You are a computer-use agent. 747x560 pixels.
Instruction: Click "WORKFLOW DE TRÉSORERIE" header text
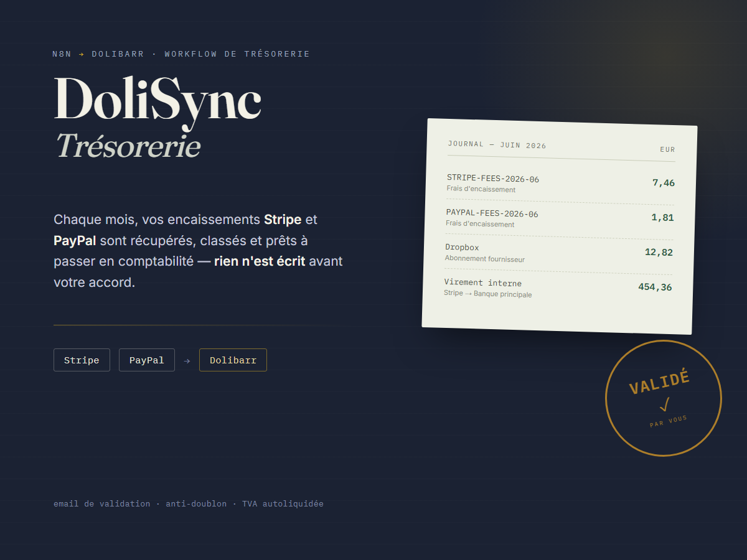(x=237, y=54)
